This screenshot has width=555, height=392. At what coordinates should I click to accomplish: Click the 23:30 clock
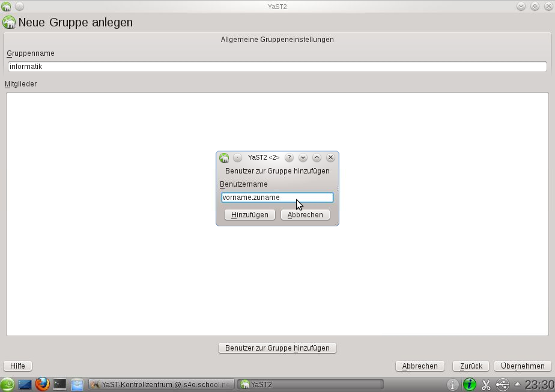tap(539, 385)
